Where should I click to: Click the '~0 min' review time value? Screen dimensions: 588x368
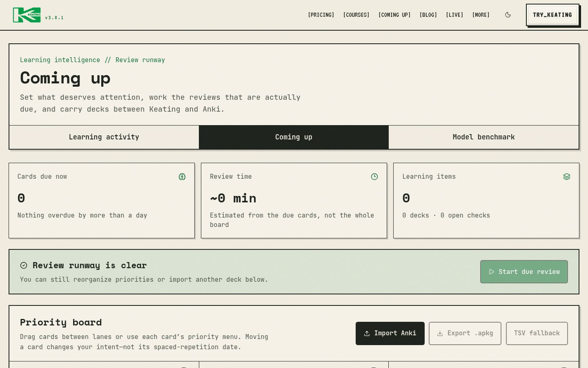pos(233,198)
